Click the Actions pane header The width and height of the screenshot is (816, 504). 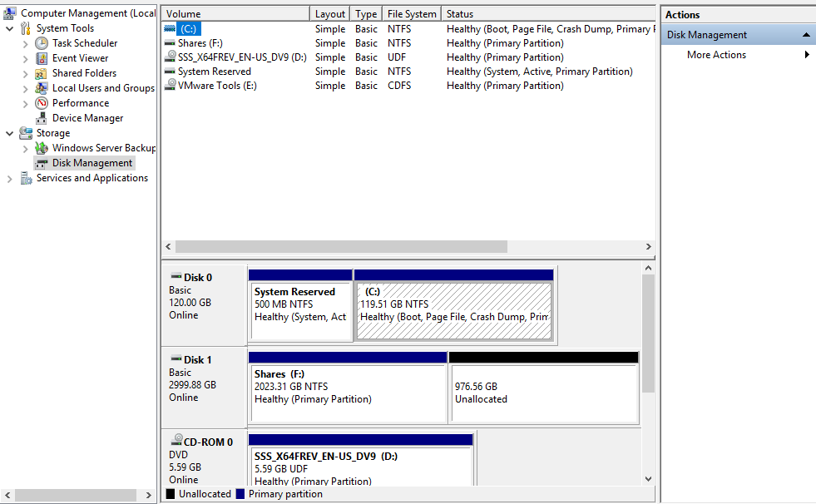pos(738,15)
